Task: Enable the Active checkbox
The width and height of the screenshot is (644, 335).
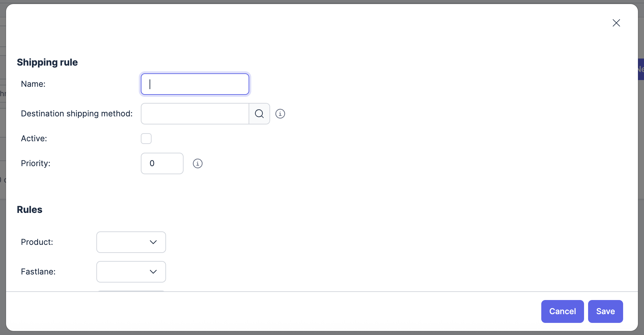Action: [146, 139]
